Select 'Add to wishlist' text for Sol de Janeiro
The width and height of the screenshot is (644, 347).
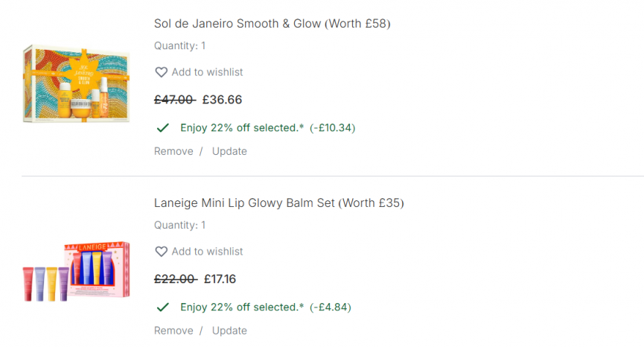point(207,72)
